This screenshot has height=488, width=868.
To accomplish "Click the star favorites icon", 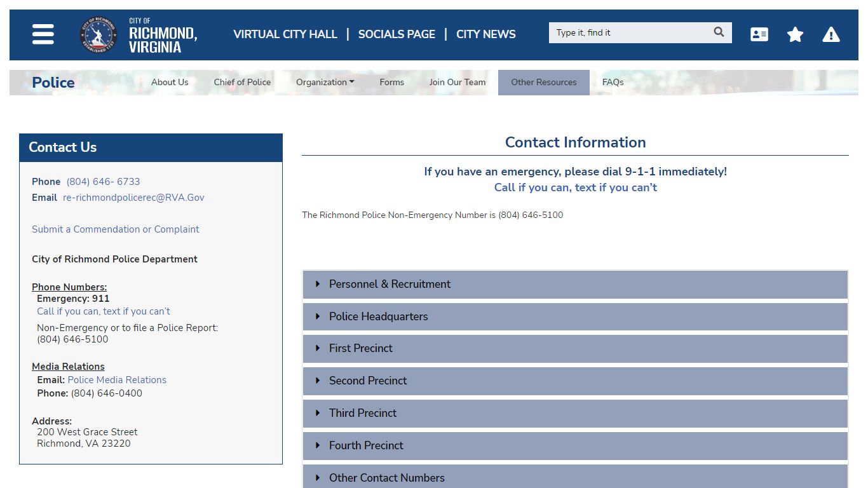I will (x=795, y=34).
